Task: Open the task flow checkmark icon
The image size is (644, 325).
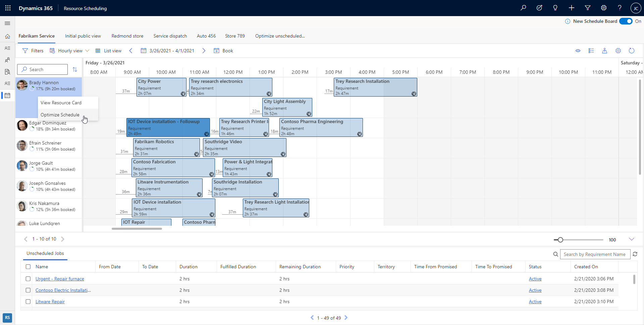Action: coord(539,8)
